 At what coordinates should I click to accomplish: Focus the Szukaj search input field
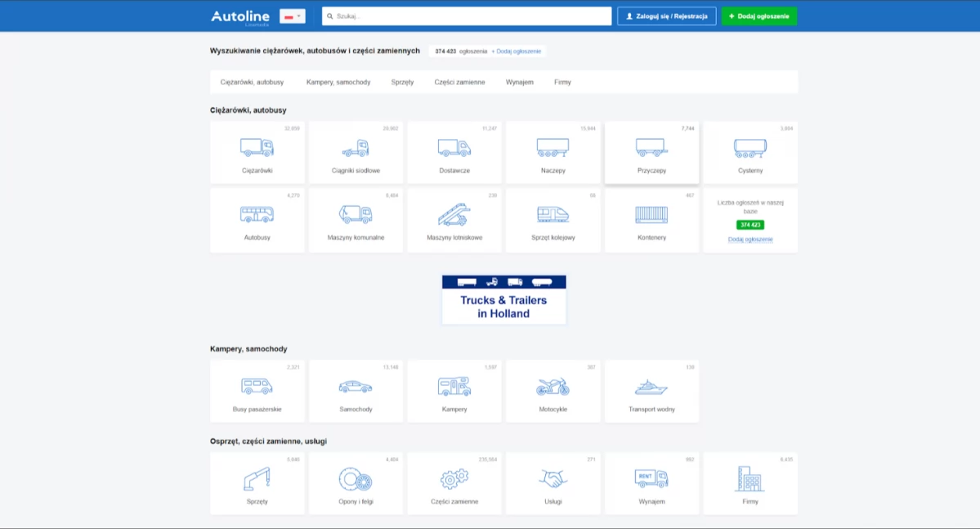click(x=466, y=16)
